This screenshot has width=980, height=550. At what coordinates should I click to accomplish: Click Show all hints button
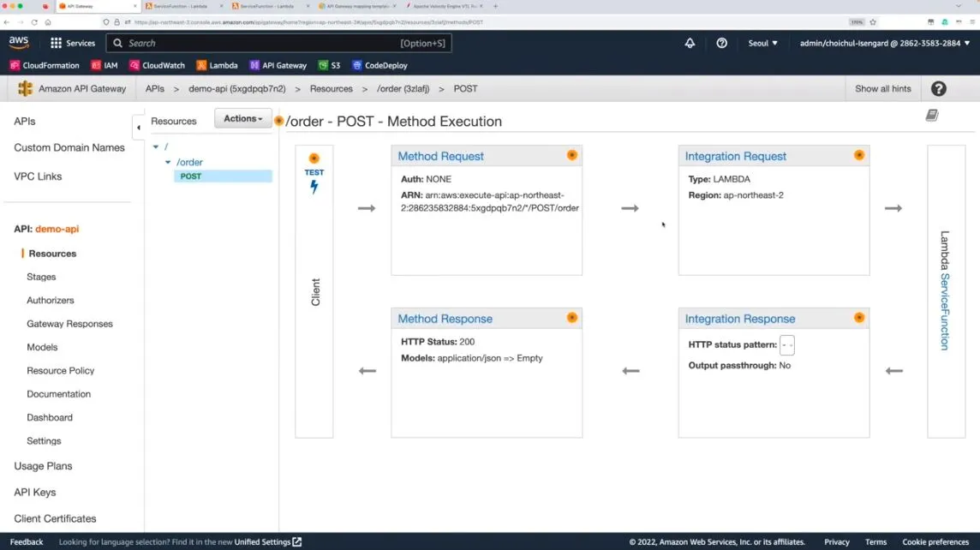point(882,89)
